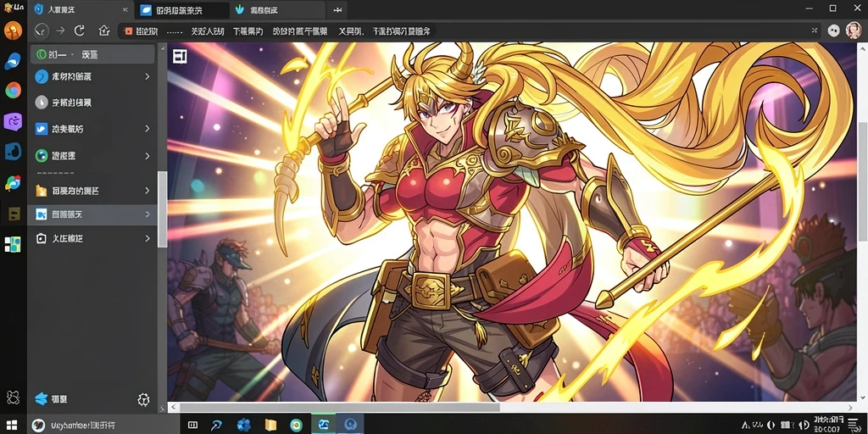Click the white panel icon over the image
868x434 pixels.
pyautogui.click(x=180, y=56)
